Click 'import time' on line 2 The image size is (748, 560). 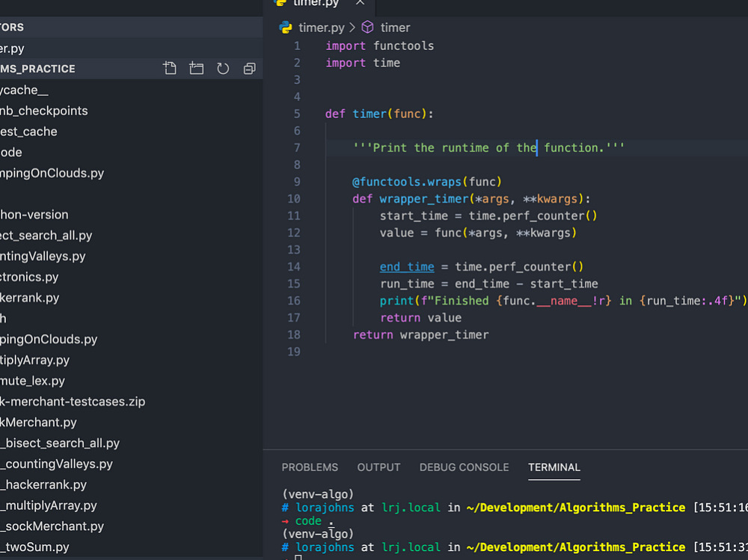tap(363, 63)
